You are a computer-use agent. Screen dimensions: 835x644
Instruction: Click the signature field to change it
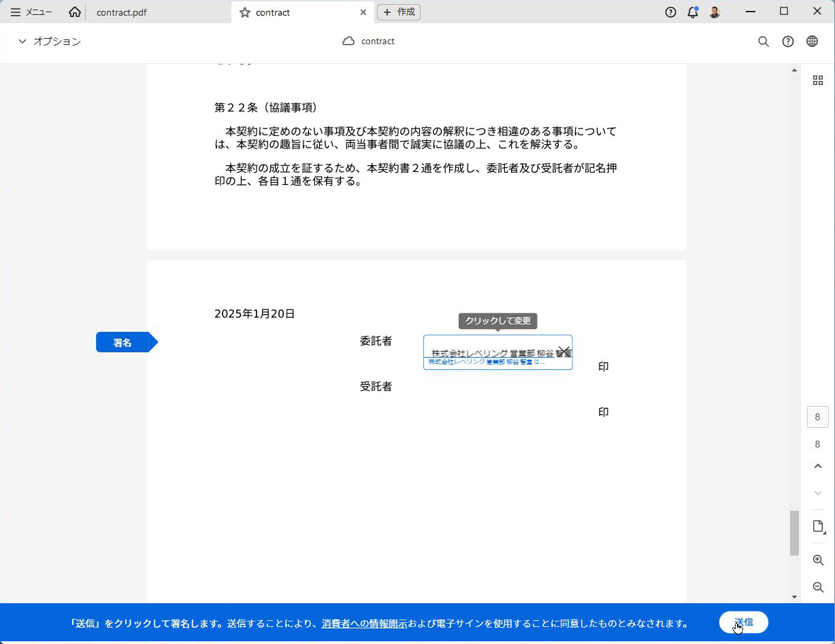tap(497, 352)
